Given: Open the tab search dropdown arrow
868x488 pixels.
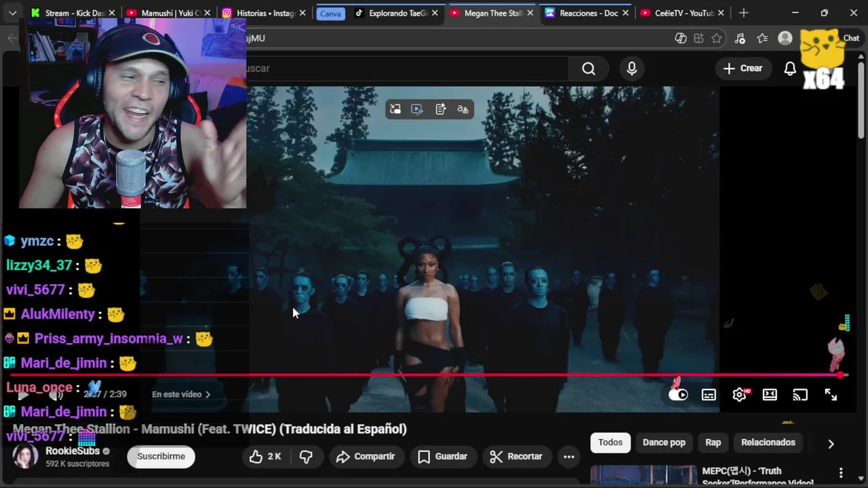Looking at the screenshot, I should tap(12, 13).
